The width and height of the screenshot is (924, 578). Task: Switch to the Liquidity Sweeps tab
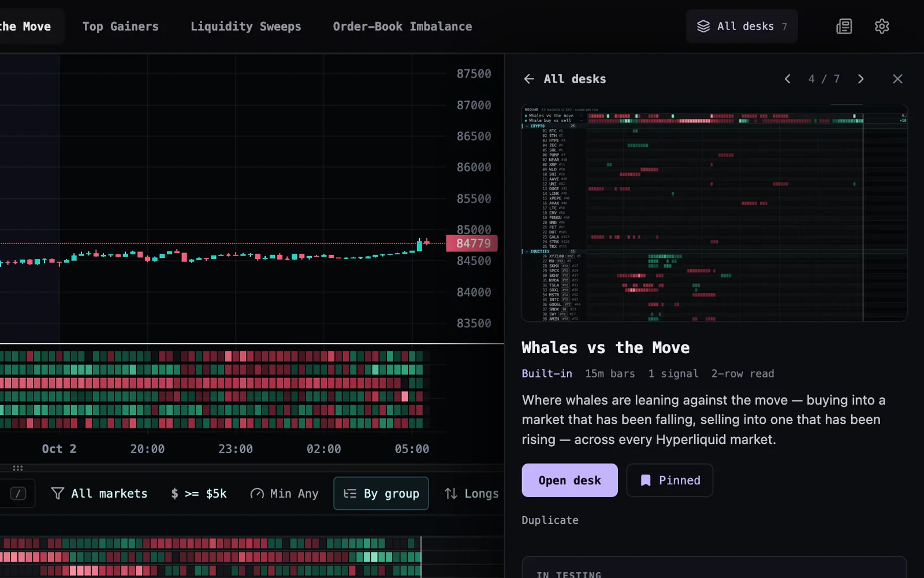tap(245, 27)
